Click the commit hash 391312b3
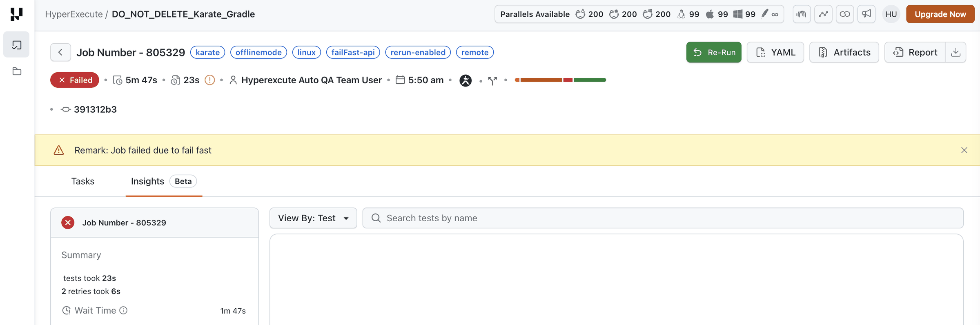 click(x=95, y=109)
